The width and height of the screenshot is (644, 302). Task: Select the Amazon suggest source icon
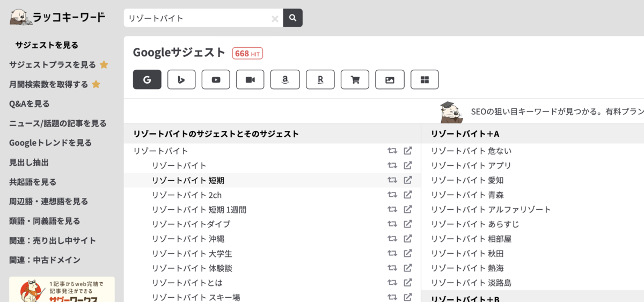coord(285,79)
